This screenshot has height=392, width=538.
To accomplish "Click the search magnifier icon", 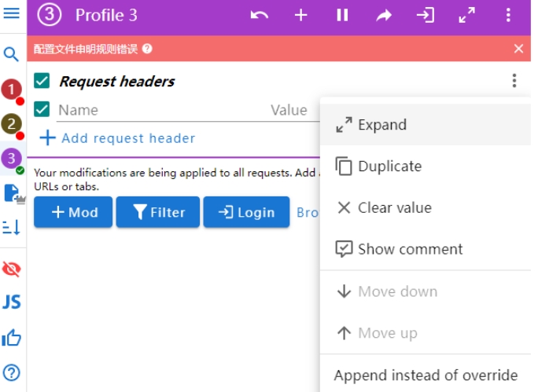I will (x=12, y=54).
